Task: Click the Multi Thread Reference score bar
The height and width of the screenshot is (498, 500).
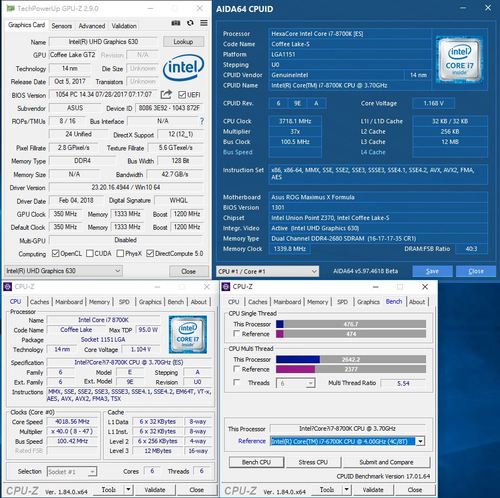Action: (351, 369)
